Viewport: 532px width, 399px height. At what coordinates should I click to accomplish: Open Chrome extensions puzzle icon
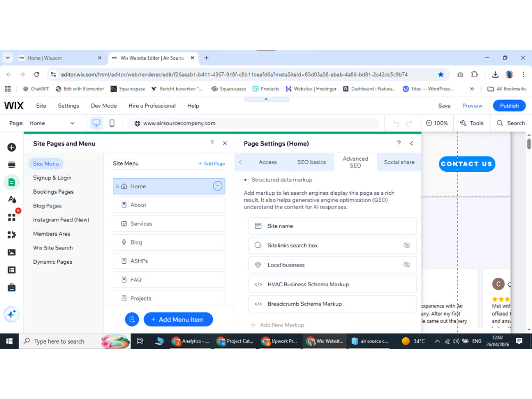pos(475,74)
